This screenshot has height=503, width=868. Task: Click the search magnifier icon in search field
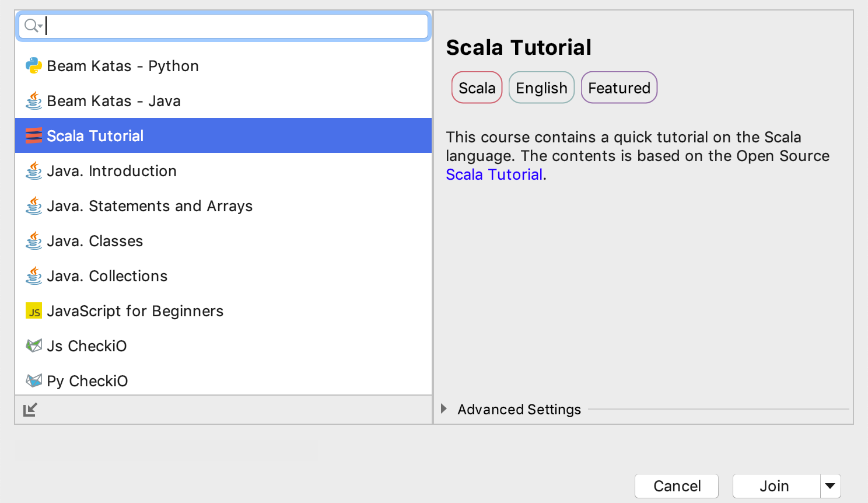pyautogui.click(x=32, y=26)
